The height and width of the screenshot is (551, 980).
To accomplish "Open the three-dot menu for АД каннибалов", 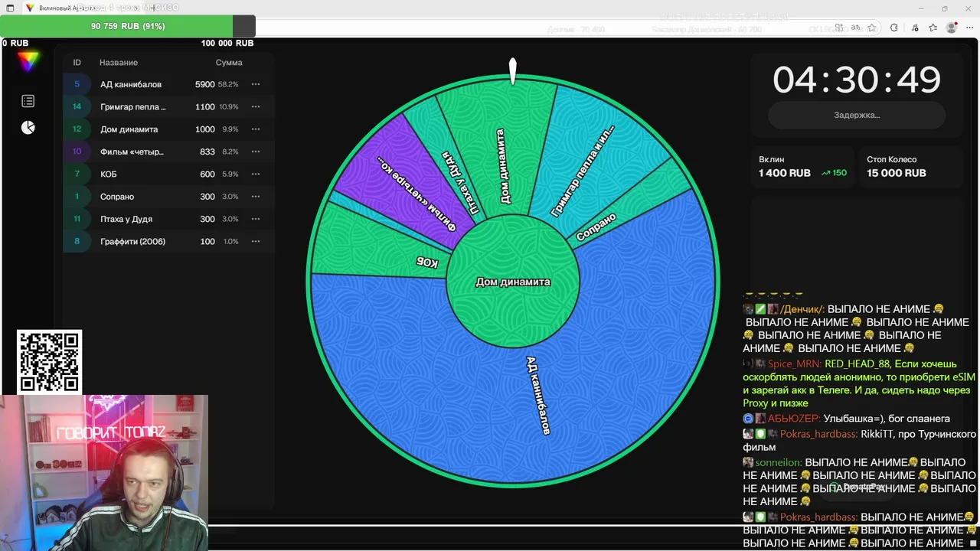I will [256, 84].
